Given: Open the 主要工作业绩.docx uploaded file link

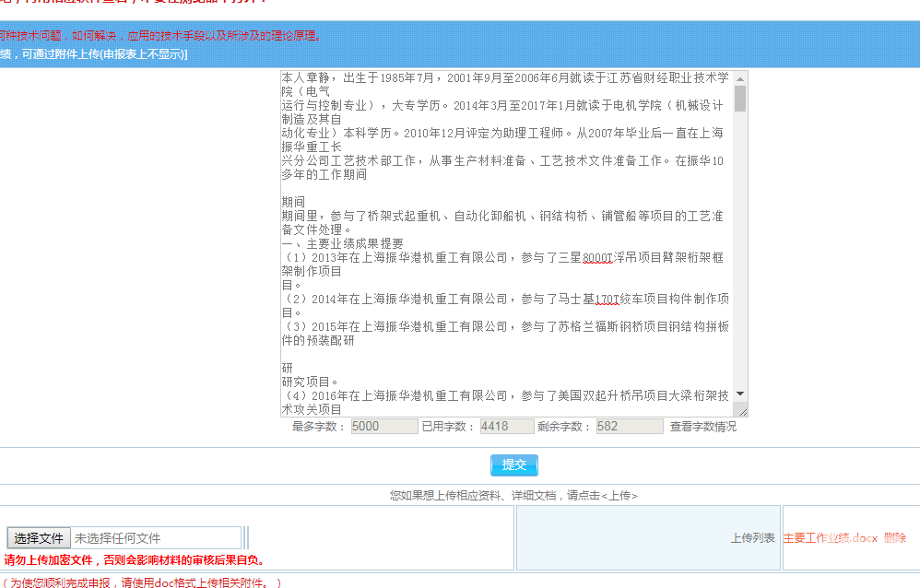Looking at the screenshot, I should [x=831, y=538].
